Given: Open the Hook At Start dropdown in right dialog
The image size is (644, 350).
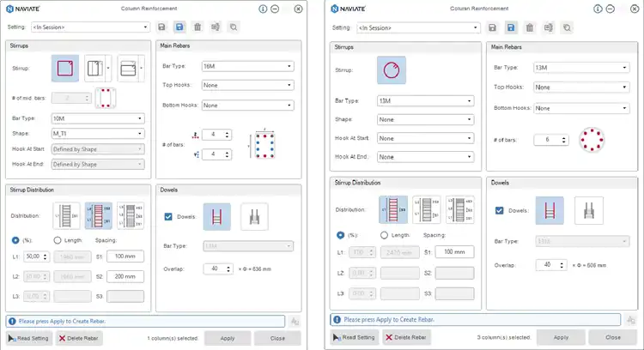Looking at the screenshot, I should pos(425,138).
